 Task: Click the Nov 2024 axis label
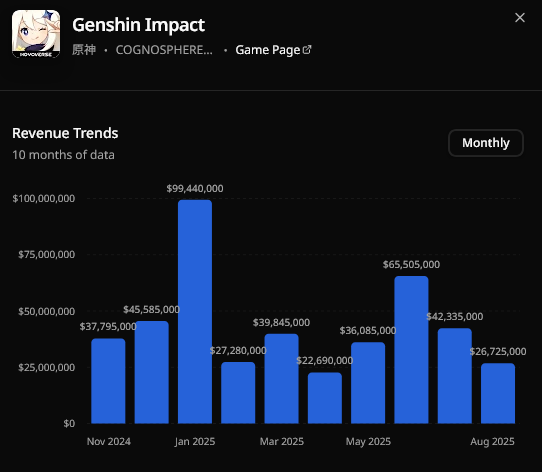[109, 442]
